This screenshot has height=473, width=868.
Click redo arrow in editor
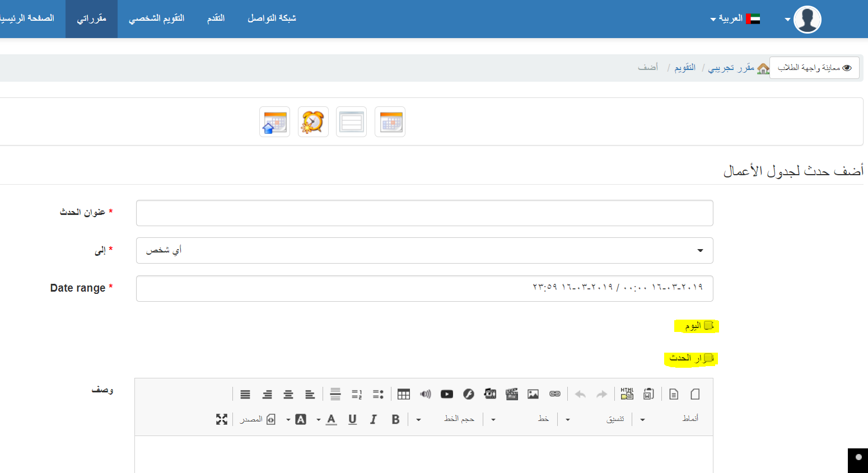click(601, 394)
